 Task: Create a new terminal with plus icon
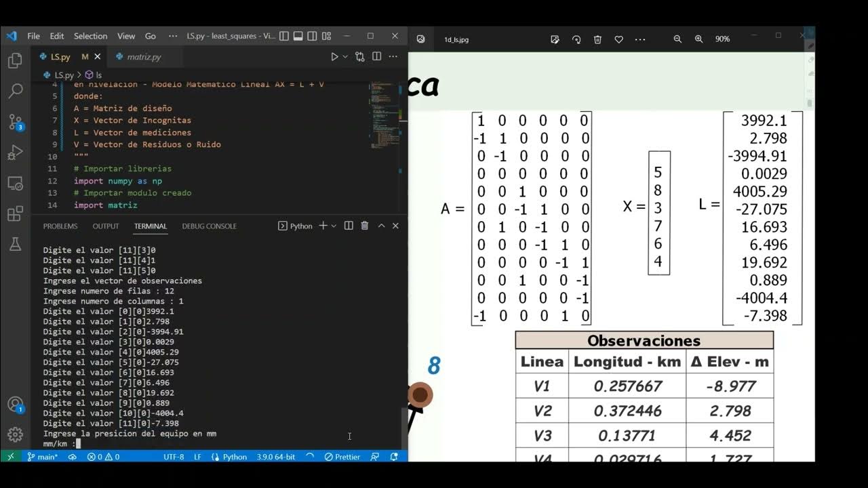[x=323, y=226]
